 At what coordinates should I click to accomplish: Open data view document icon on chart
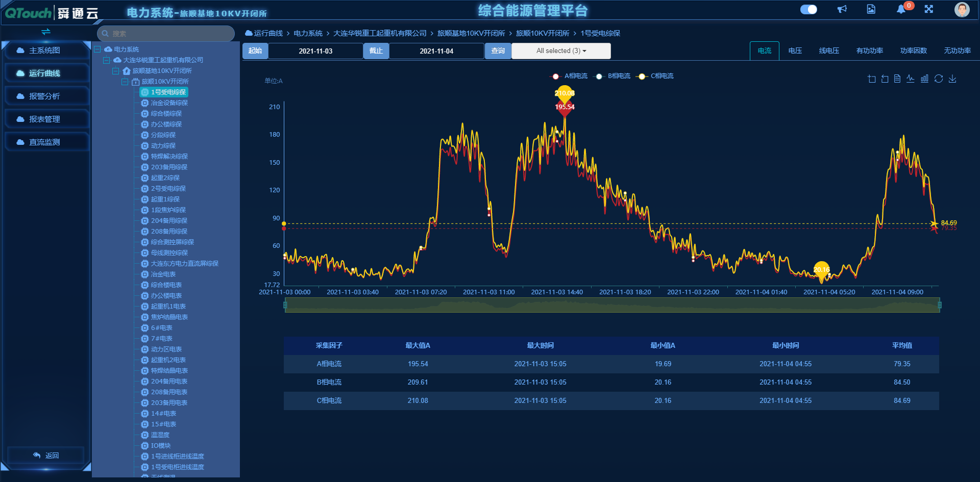pyautogui.click(x=897, y=79)
